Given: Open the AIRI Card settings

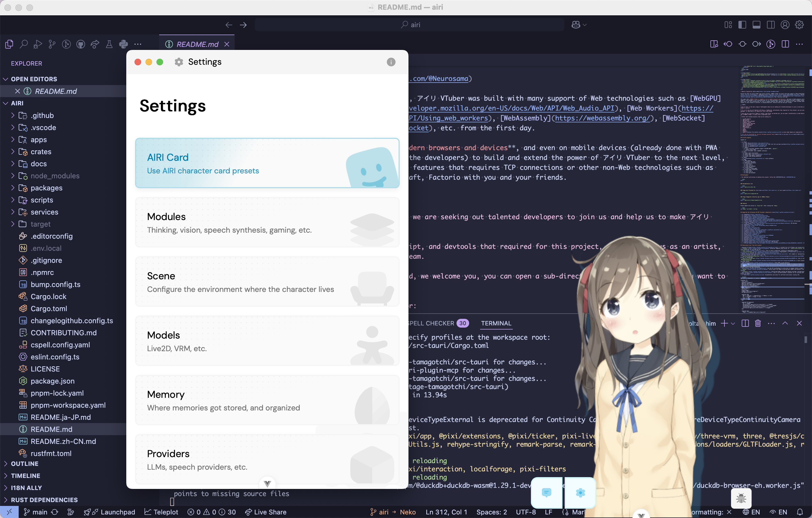Looking at the screenshot, I should (x=267, y=163).
